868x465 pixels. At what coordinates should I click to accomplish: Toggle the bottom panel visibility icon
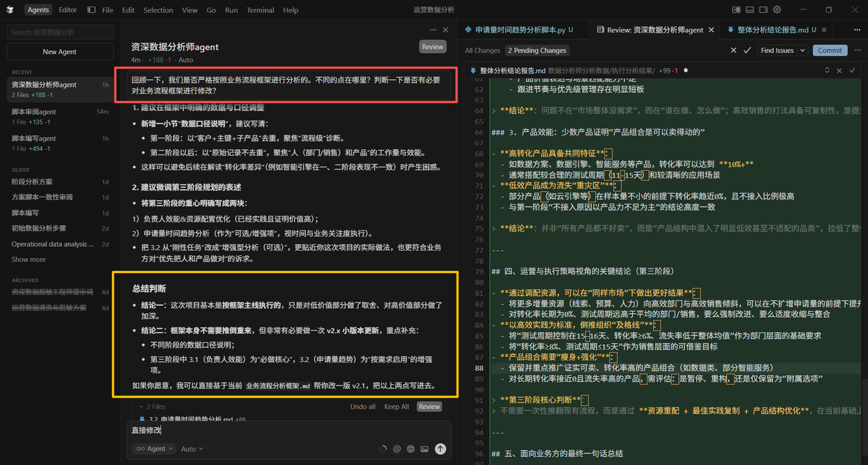tap(750, 9)
